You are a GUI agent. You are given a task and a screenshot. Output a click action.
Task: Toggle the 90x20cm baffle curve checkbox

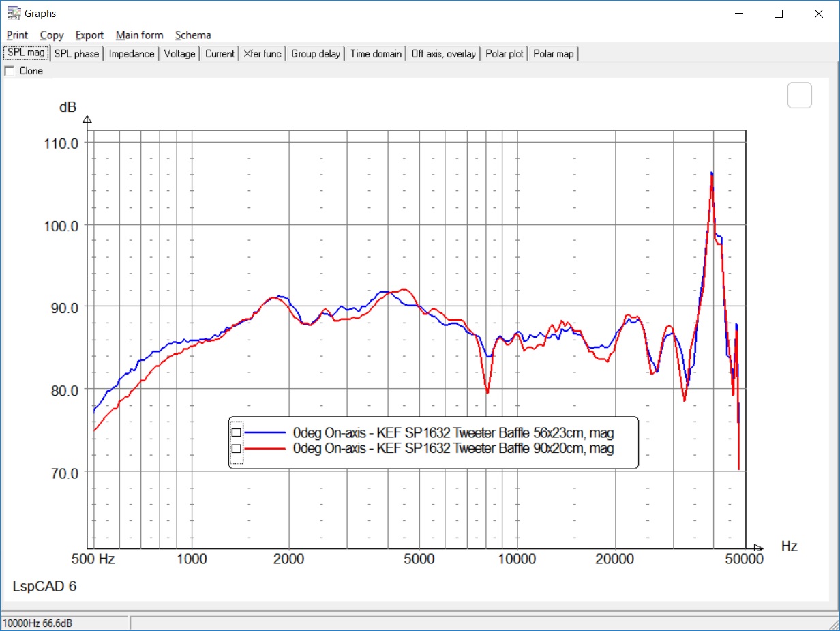click(237, 449)
